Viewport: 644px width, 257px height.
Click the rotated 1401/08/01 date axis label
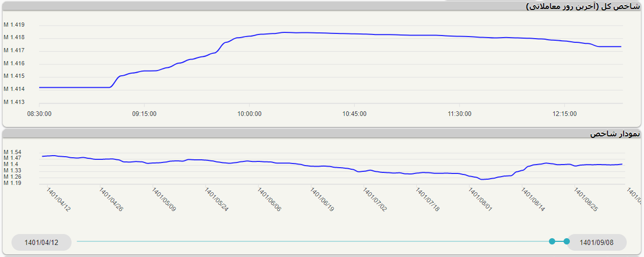(480, 200)
